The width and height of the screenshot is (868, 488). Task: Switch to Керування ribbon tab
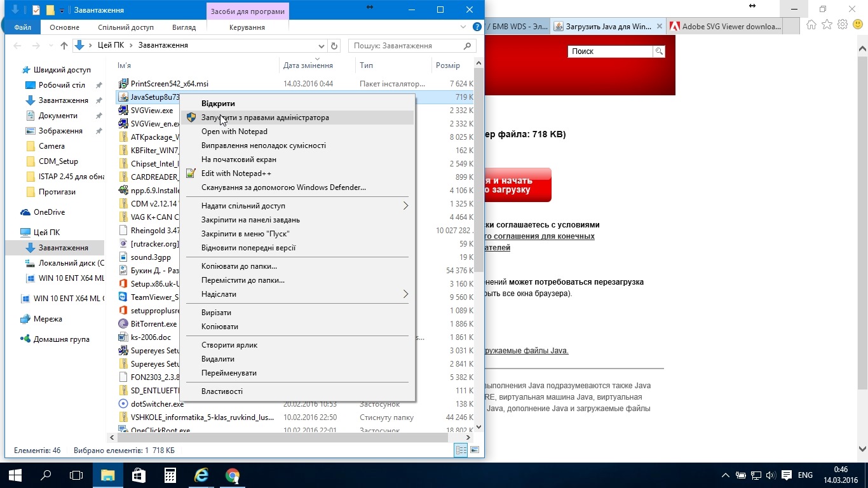[x=247, y=27]
